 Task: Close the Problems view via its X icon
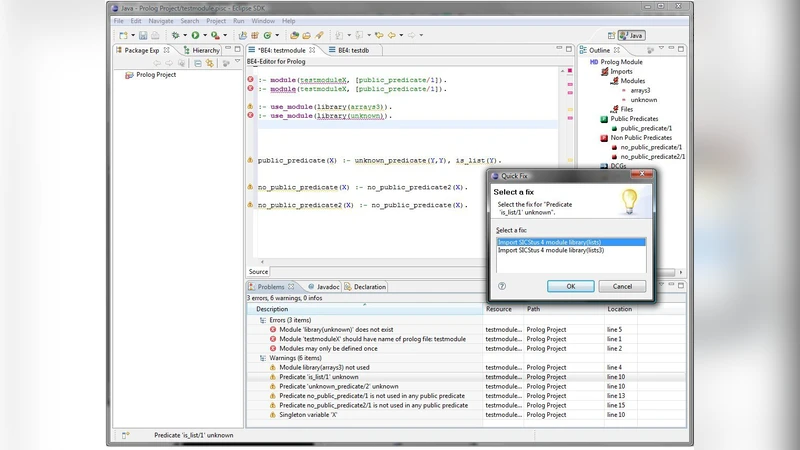point(291,287)
